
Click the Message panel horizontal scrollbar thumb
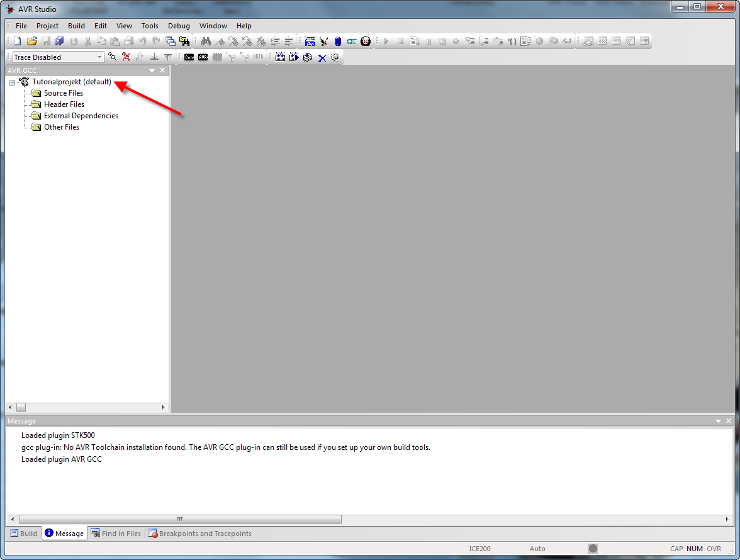click(x=180, y=520)
